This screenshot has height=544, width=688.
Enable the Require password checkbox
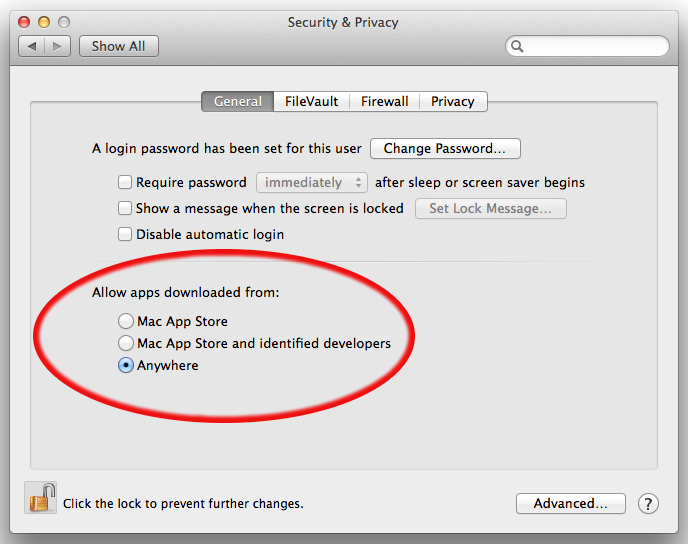click(x=125, y=182)
